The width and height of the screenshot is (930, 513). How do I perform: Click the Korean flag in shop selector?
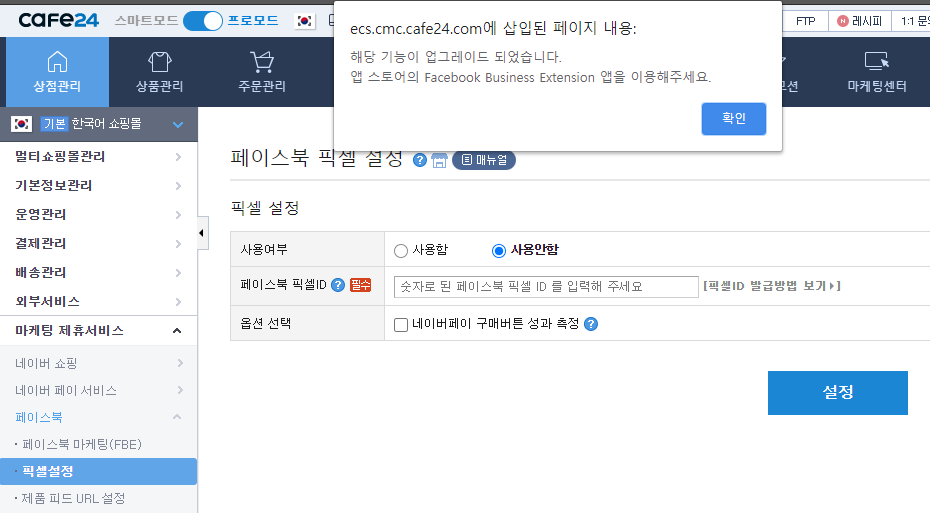[x=21, y=124]
